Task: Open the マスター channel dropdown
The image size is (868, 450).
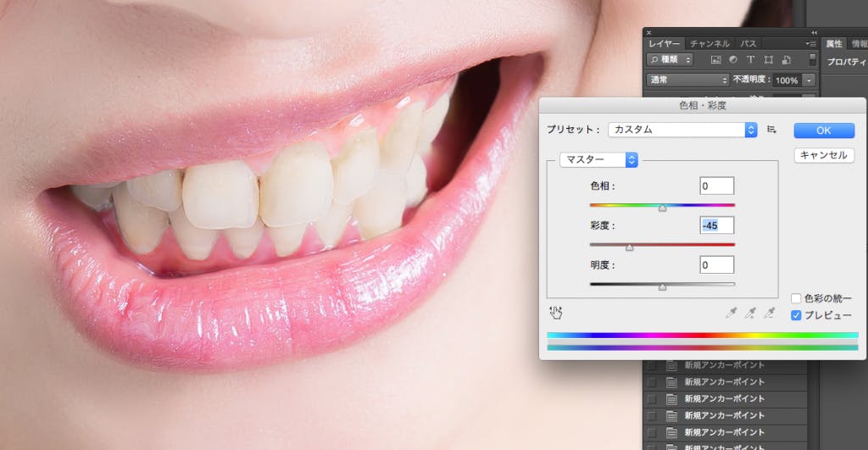Action: (599, 159)
